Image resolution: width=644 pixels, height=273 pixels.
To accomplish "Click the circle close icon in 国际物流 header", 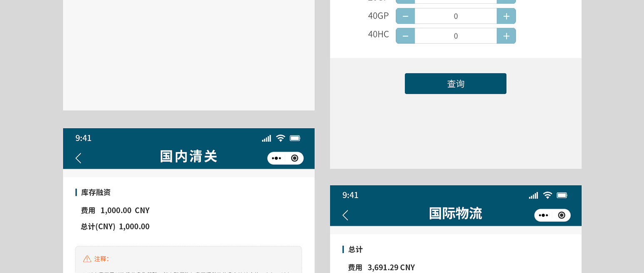I will pyautogui.click(x=562, y=215).
